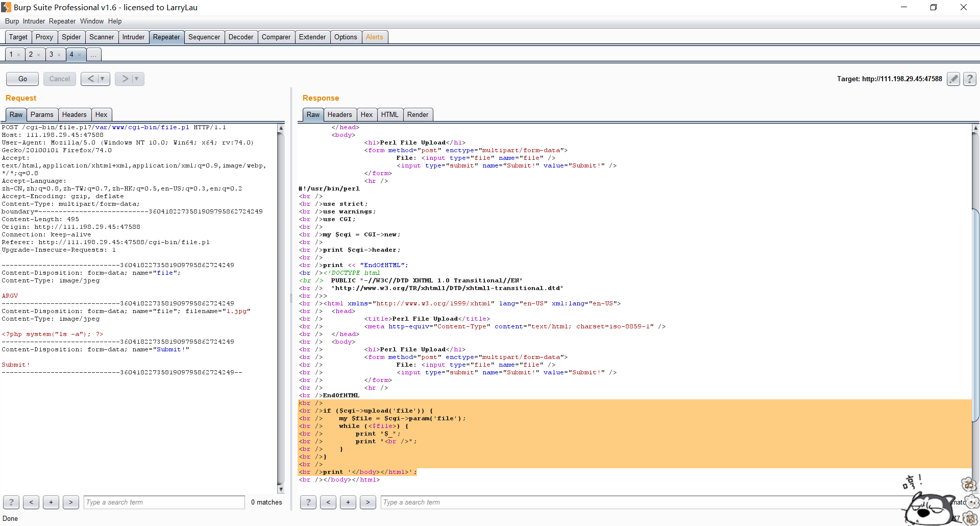Select Response Render view tab

(418, 114)
